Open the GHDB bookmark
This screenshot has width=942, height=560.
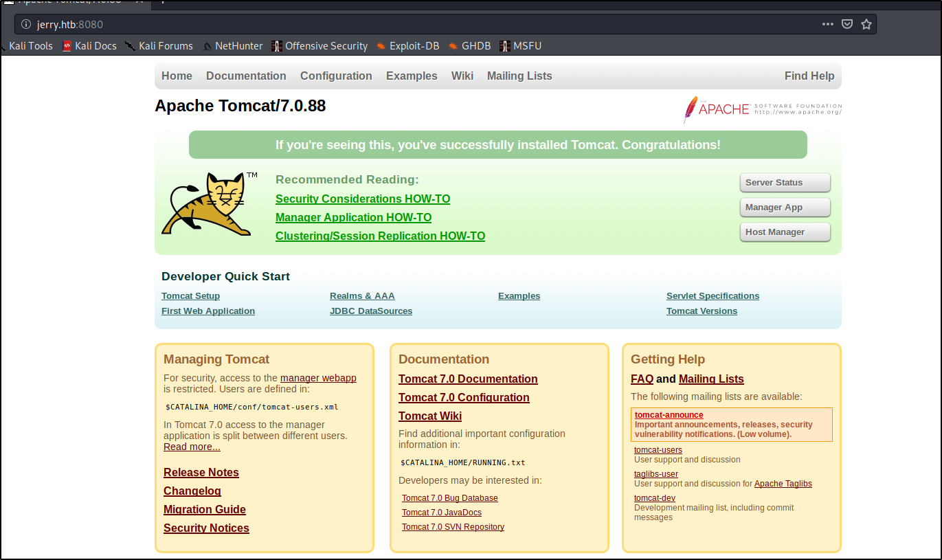(x=470, y=46)
